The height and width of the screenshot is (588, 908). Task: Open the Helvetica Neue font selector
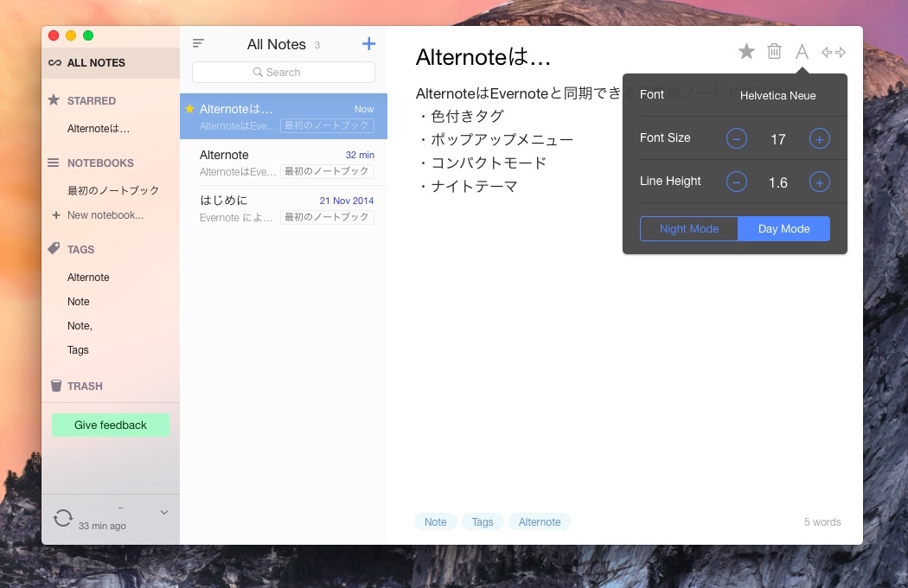click(x=777, y=96)
